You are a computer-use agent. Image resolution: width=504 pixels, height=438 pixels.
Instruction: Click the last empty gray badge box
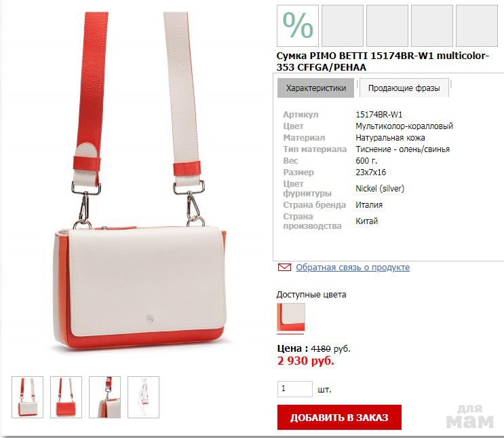tap(477, 25)
